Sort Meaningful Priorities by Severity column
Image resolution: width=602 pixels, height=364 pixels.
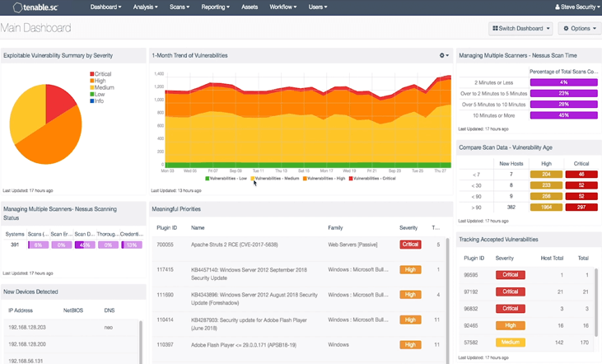408,227
